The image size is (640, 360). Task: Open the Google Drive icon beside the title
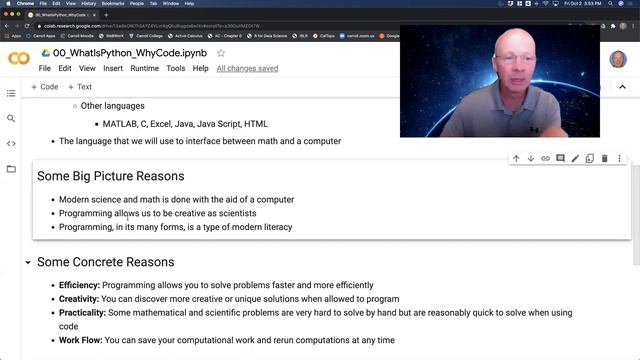(x=46, y=53)
